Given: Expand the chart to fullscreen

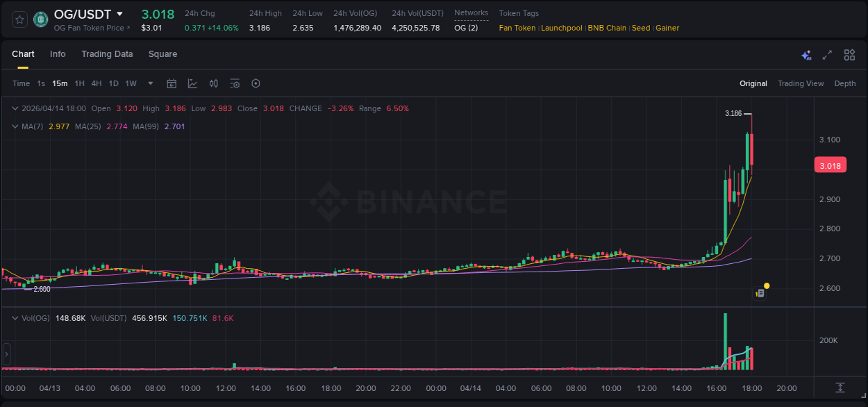Looking at the screenshot, I should 826,54.
